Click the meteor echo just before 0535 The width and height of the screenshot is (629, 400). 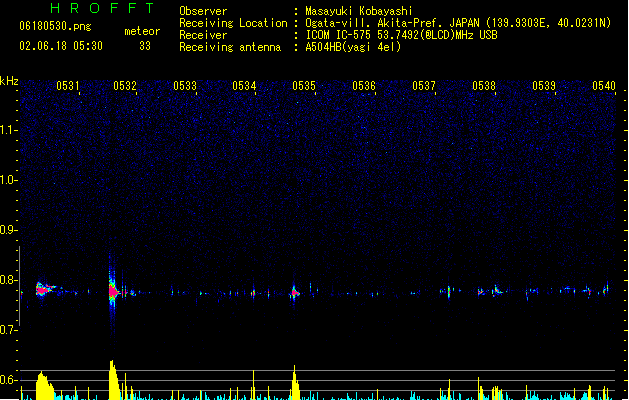pyautogui.click(x=295, y=292)
